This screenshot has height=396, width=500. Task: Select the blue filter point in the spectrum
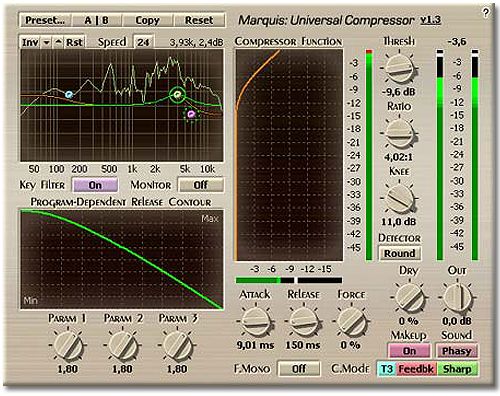pos(69,95)
